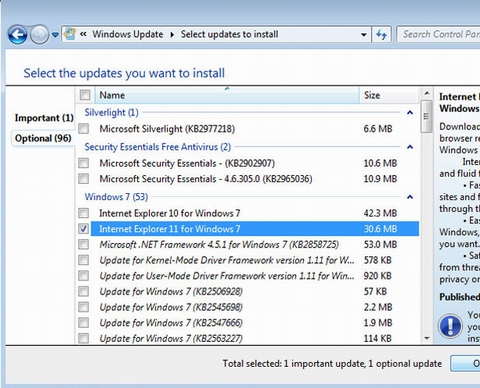Check Update for Windows 7 (KB2563227) checkbox

click(83, 338)
